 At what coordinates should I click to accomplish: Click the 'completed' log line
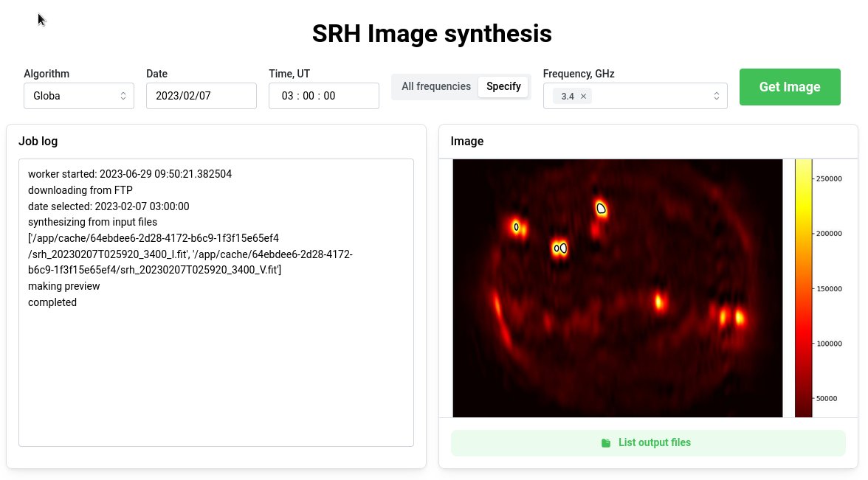[52, 302]
